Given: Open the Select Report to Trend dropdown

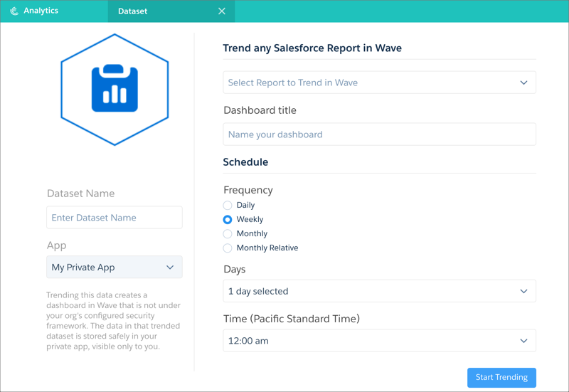Looking at the screenshot, I should click(x=379, y=83).
